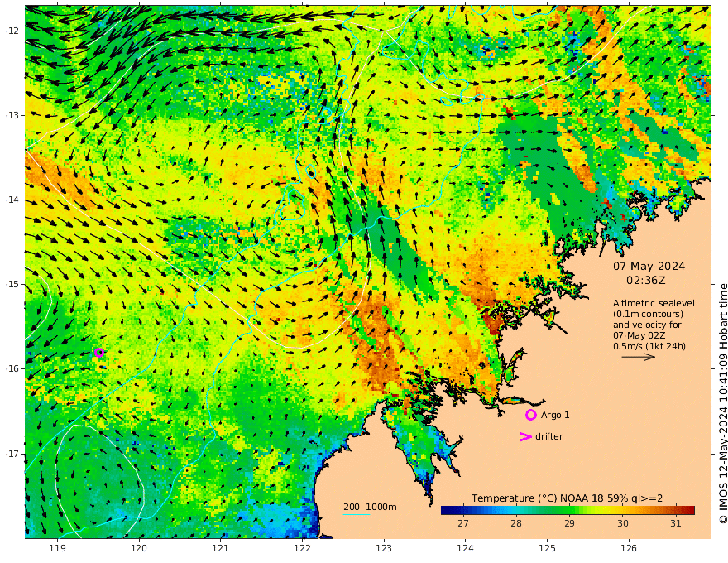728x563 pixels.
Task: Click the '(0.1m contours)' caption line
Action: point(648,314)
